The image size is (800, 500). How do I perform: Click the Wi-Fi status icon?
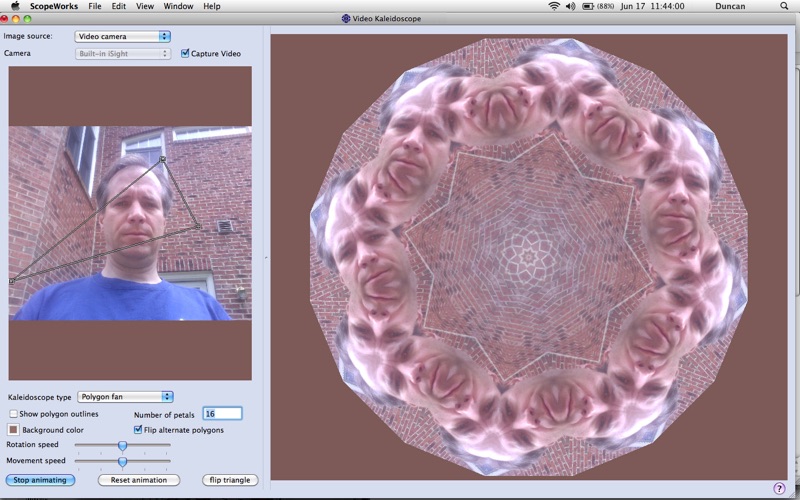[x=554, y=6]
